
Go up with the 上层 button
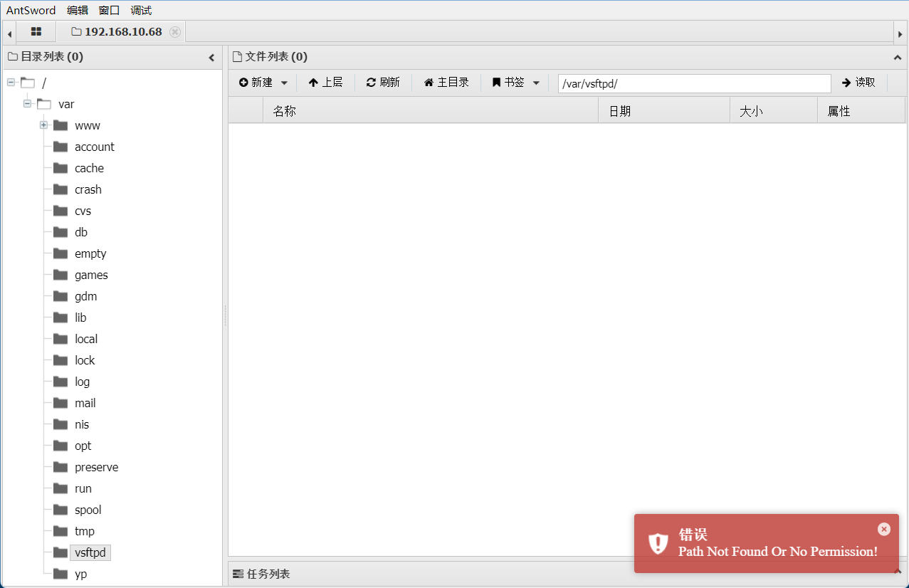click(325, 83)
